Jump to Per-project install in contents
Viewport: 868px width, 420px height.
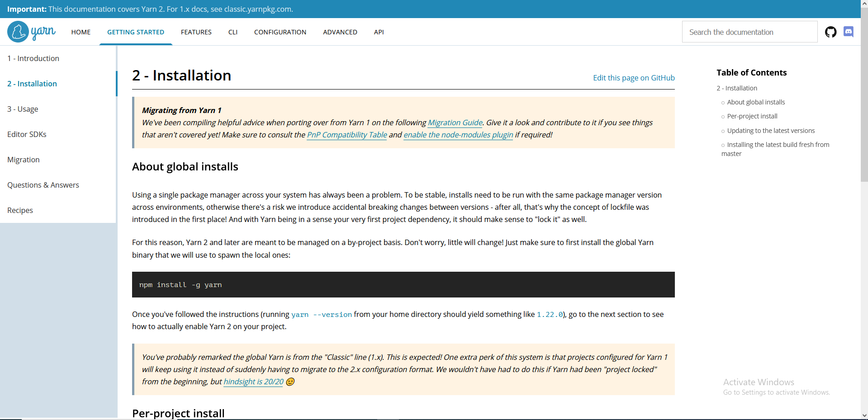point(752,116)
